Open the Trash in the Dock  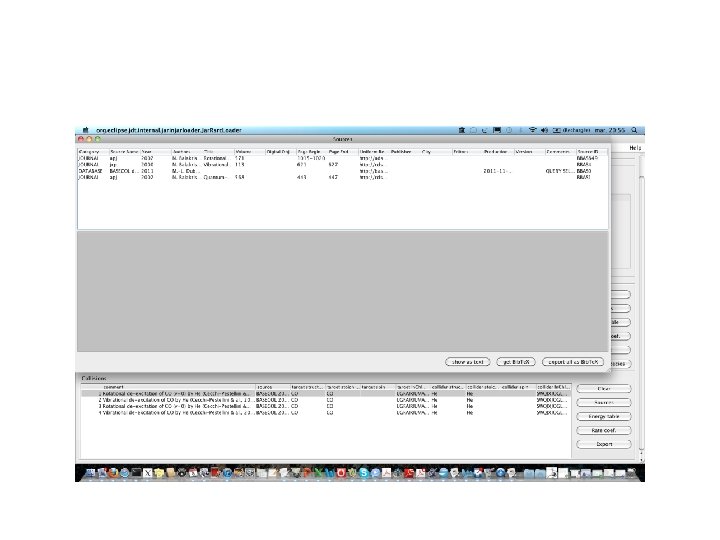pos(632,472)
